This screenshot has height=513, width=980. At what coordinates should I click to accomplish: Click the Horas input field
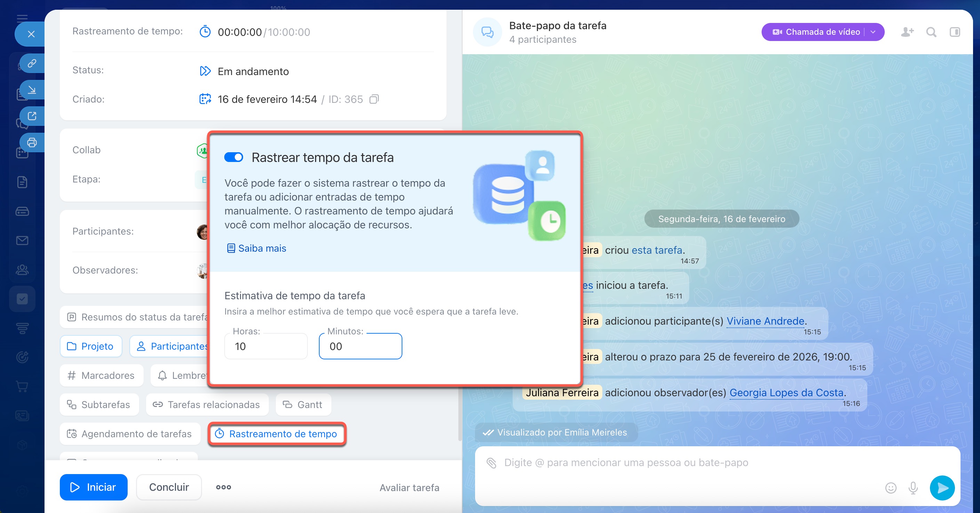(x=266, y=346)
